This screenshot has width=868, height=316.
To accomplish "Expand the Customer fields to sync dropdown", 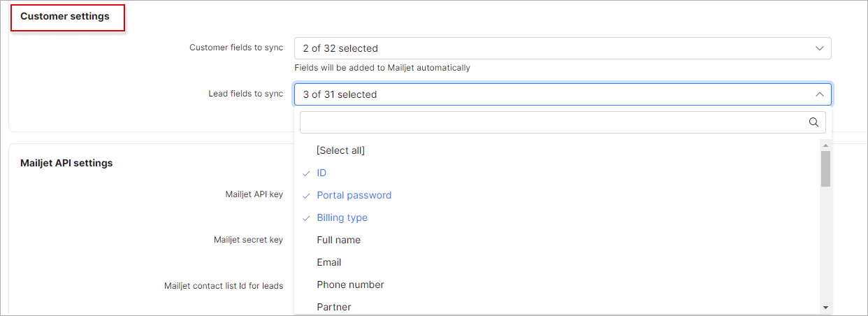I will (563, 48).
